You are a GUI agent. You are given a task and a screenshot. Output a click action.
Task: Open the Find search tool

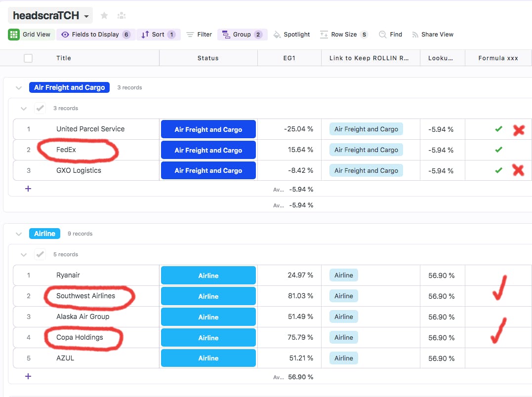click(x=390, y=35)
